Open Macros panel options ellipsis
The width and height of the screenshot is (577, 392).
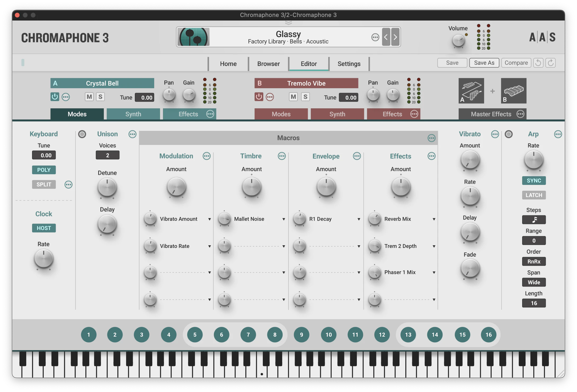(432, 138)
